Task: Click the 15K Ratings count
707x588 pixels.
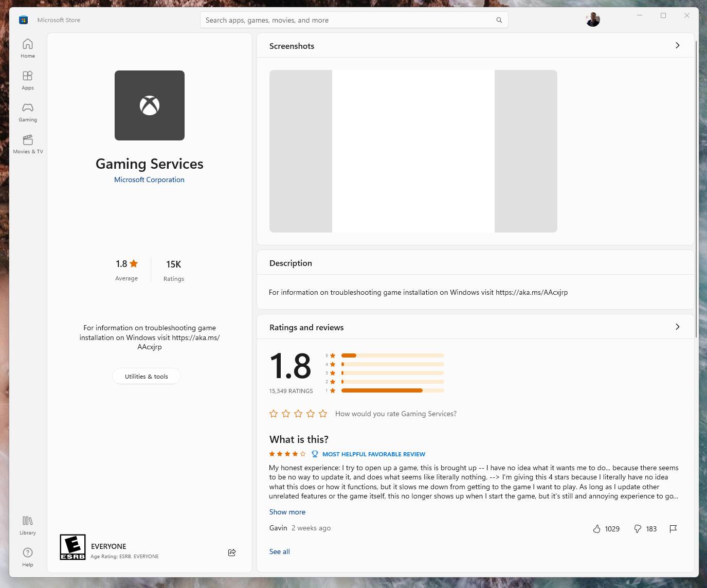Action: pos(174,271)
